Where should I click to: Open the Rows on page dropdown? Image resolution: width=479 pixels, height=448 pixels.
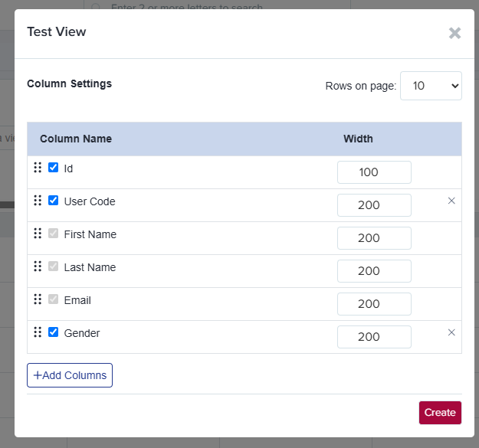coord(431,86)
